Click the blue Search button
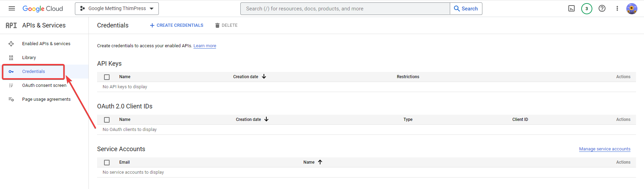The image size is (644, 189). 466,9
